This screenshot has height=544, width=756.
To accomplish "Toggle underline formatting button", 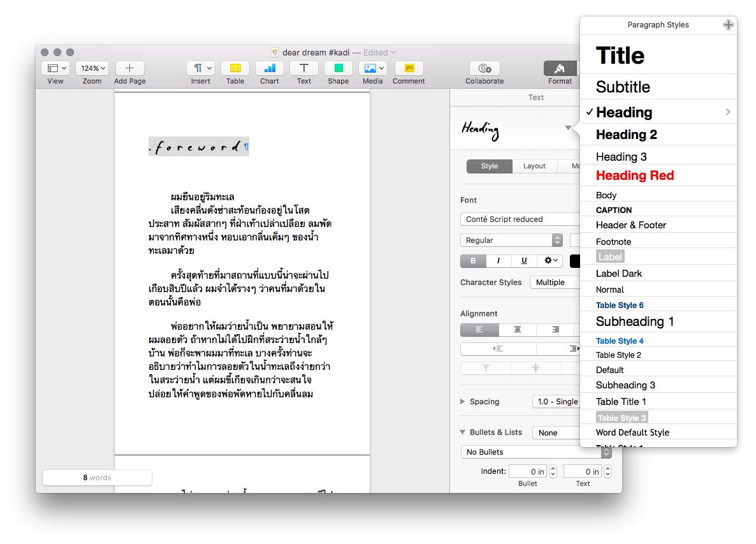I will 524,261.
